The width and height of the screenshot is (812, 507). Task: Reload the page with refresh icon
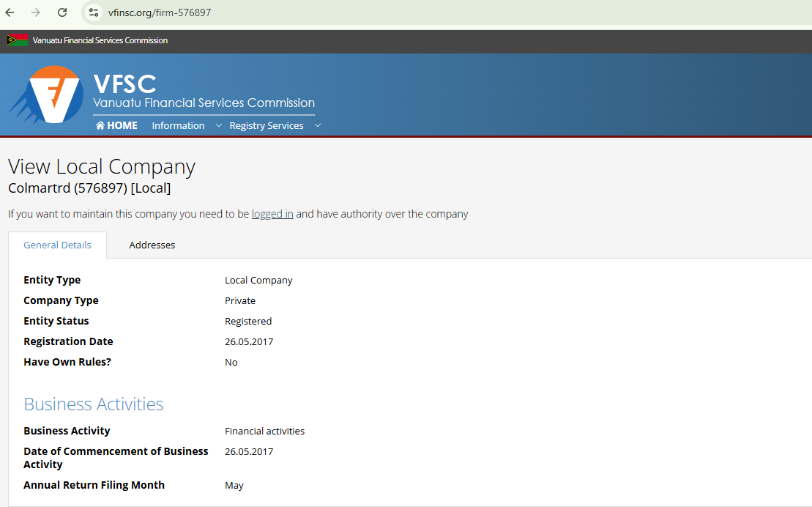62,12
